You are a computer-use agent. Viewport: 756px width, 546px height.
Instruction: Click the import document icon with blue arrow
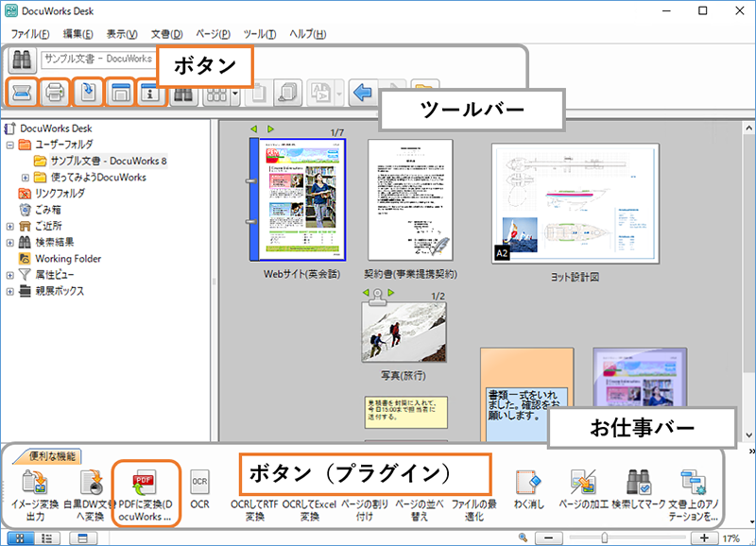tap(88, 92)
